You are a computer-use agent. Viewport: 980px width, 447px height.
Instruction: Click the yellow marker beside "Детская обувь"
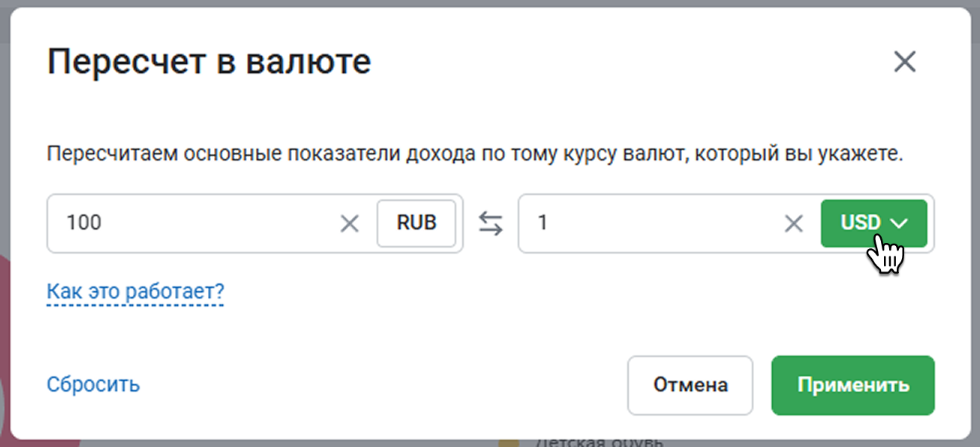tap(510, 442)
